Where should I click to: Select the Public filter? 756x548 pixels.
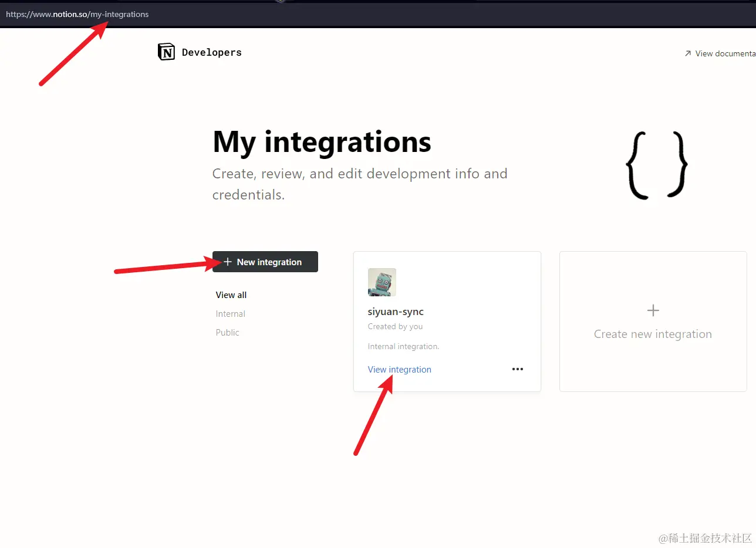[x=227, y=333]
